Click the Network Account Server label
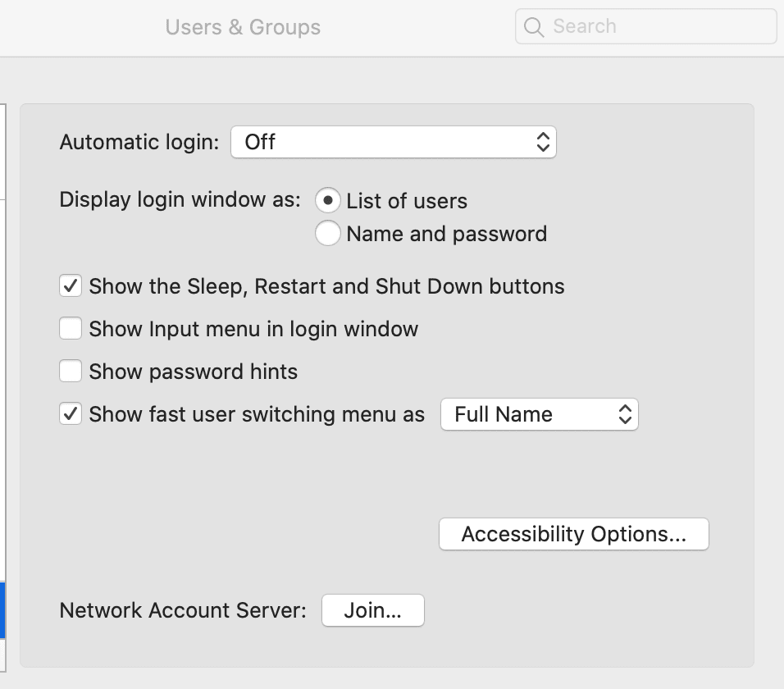Screen dimensions: 784x689 pos(182,611)
